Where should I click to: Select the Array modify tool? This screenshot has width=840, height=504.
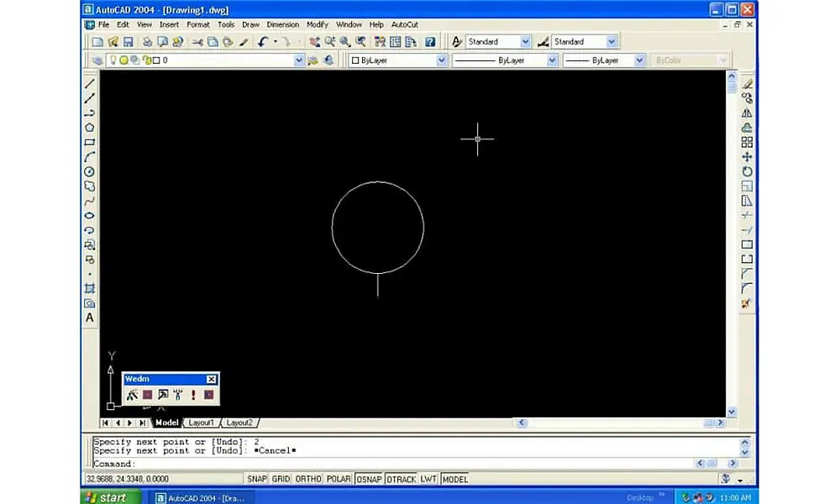[747, 143]
